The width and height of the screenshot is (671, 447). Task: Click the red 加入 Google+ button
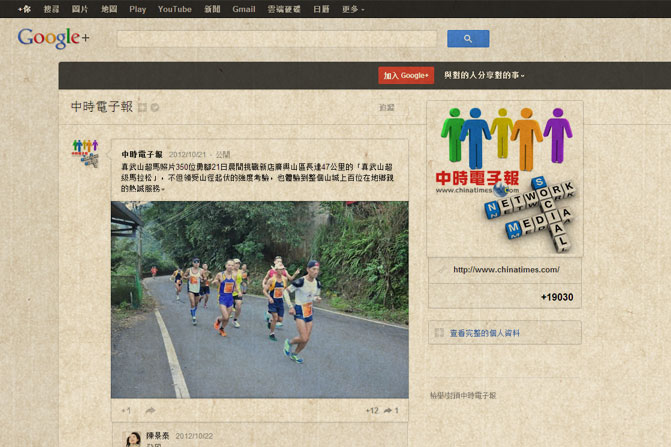[x=406, y=75]
